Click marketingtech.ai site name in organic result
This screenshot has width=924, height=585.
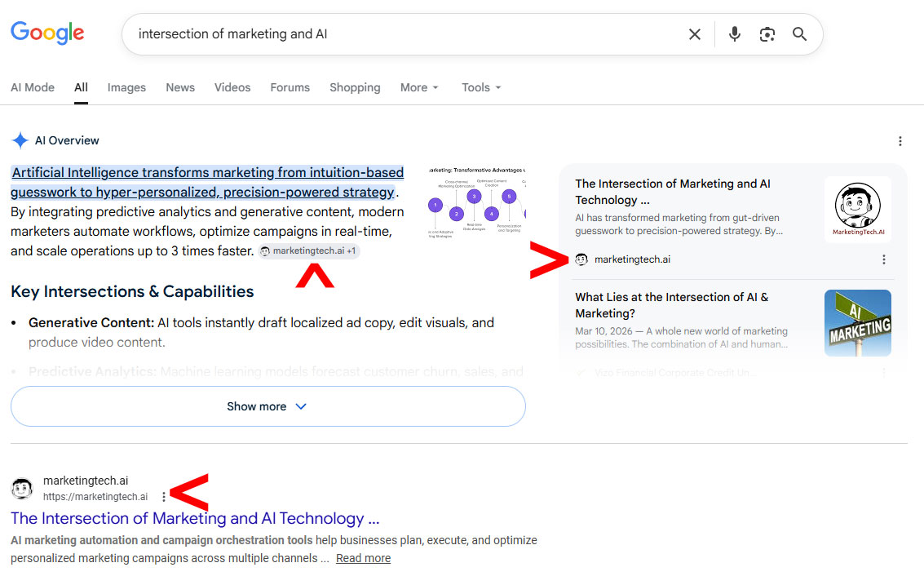pos(86,481)
